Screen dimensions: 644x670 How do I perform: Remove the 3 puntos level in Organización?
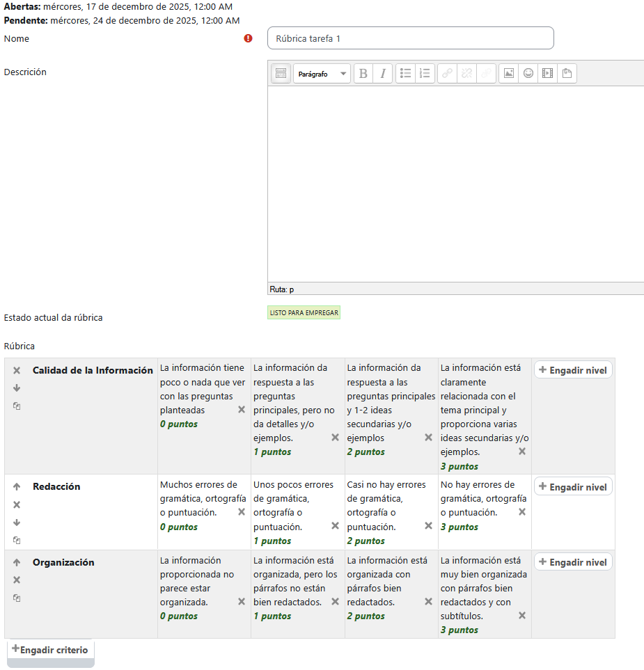(x=521, y=616)
